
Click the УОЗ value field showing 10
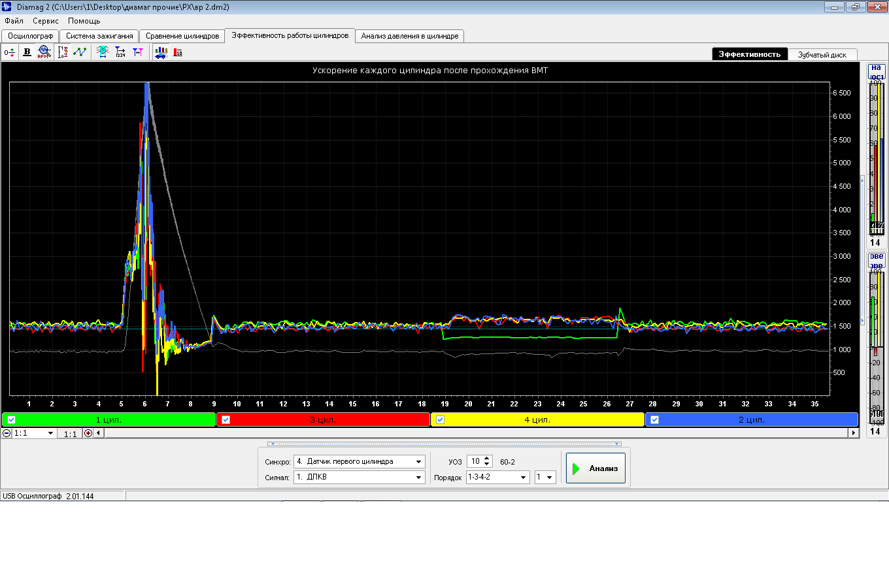point(475,461)
